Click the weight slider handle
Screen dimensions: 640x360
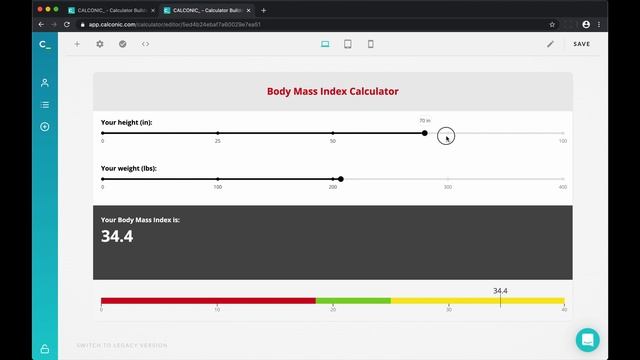click(x=341, y=179)
